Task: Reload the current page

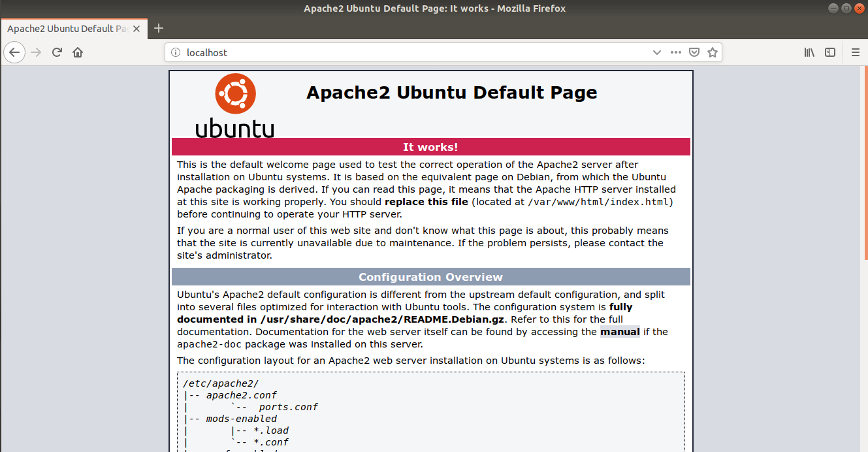Action: (x=57, y=52)
